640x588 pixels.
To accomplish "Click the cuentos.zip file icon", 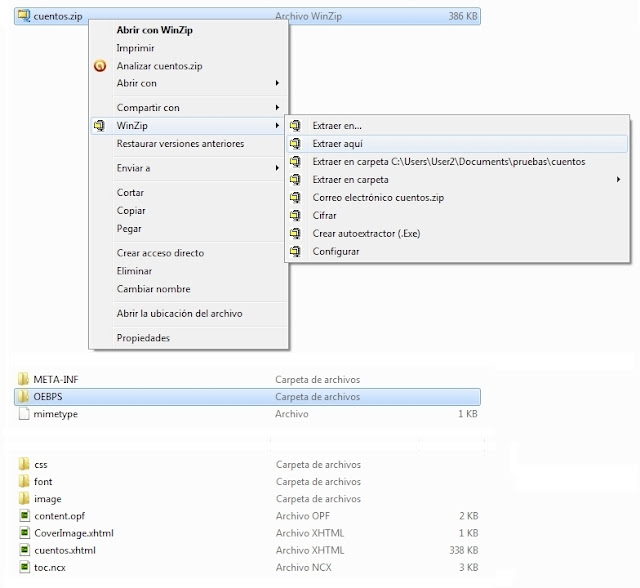I will click(x=24, y=16).
